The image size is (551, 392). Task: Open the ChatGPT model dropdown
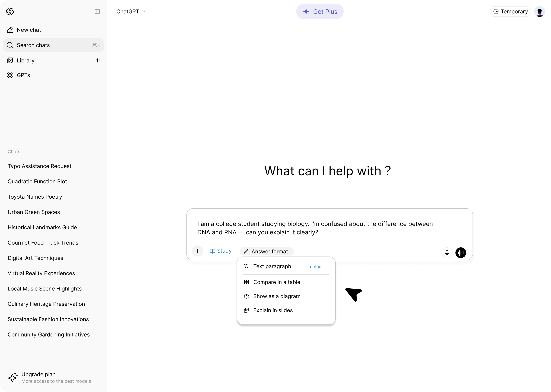(x=131, y=12)
